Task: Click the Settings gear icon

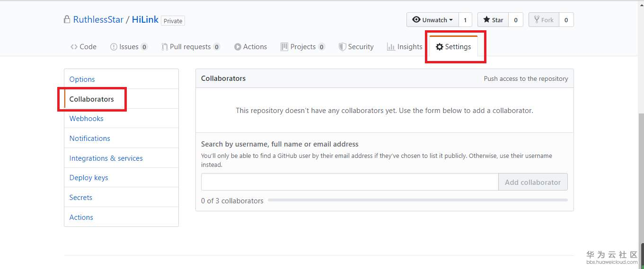Action: (440, 47)
